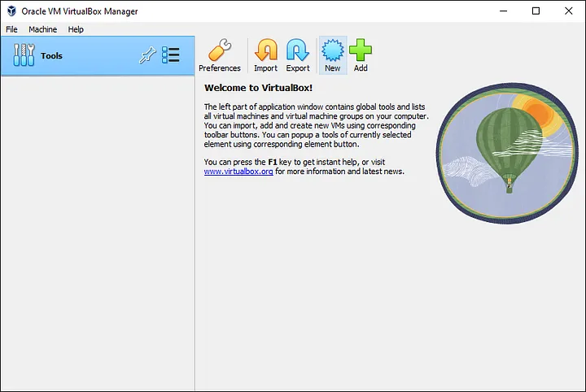The image size is (586, 392).
Task: Create a New virtual machine
Action: [333, 55]
